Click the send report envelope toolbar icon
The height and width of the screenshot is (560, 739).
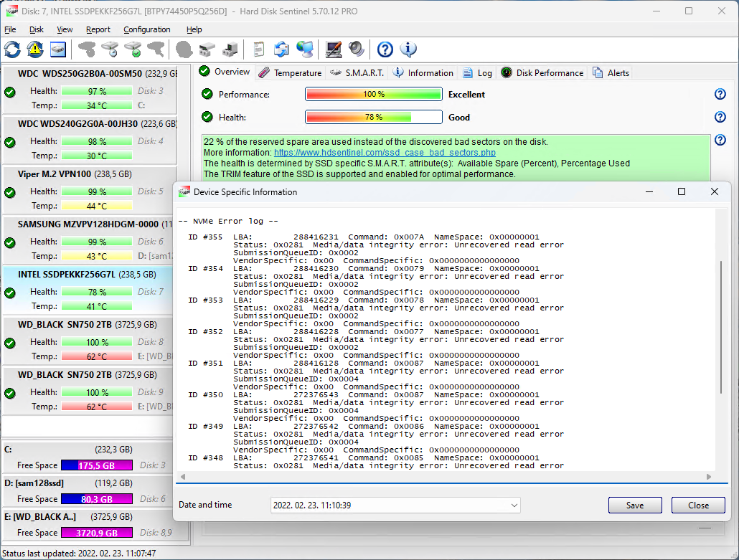pos(281,49)
